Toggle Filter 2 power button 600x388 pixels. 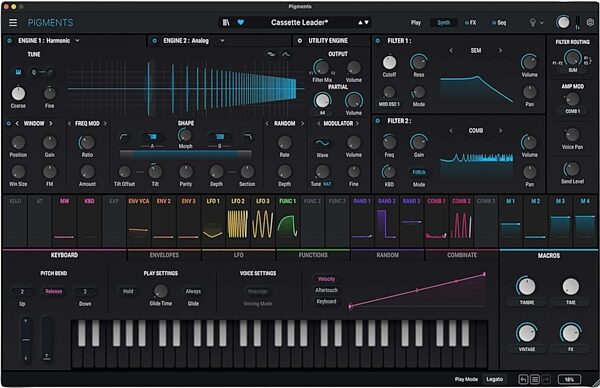tap(378, 121)
